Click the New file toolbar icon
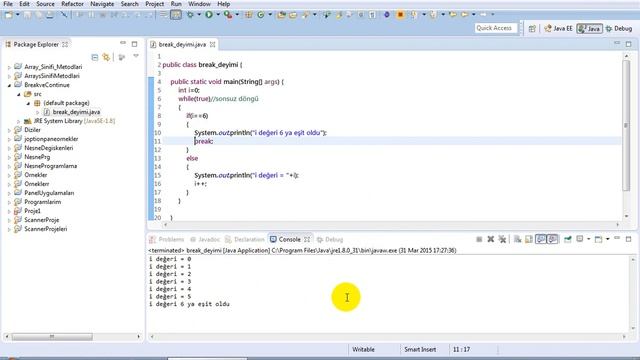 (x=8, y=15)
